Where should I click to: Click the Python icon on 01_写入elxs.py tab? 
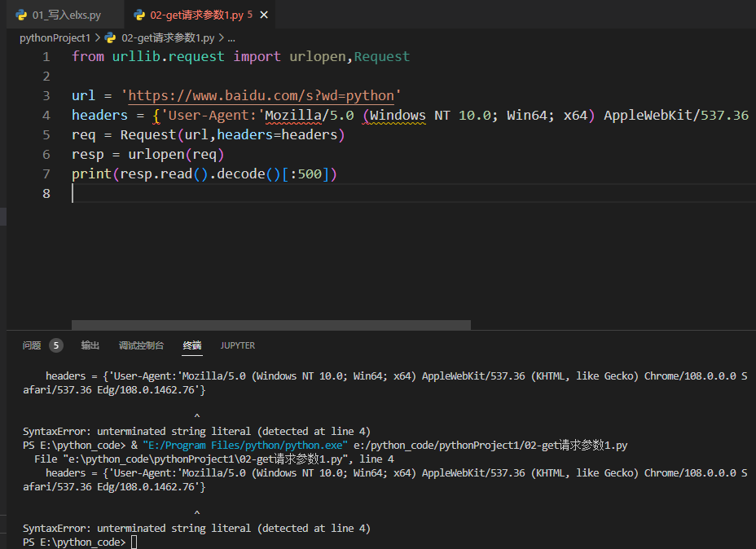(x=21, y=15)
